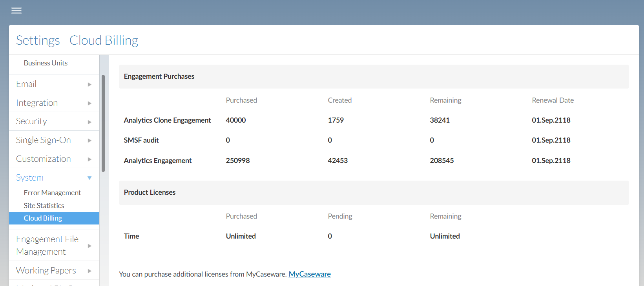Open the Customization settings category

click(44, 159)
